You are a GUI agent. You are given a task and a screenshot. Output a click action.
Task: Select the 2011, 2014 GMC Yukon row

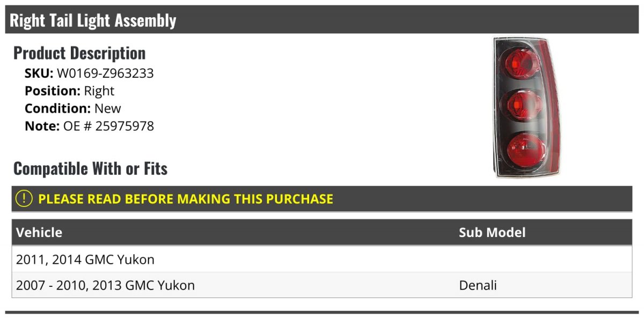[x=322, y=259]
